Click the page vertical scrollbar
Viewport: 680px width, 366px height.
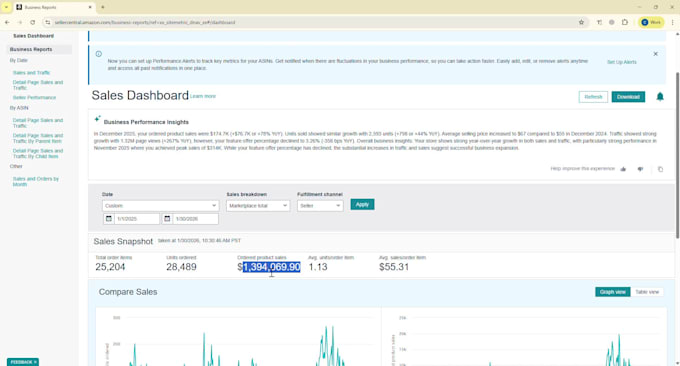pos(677,155)
